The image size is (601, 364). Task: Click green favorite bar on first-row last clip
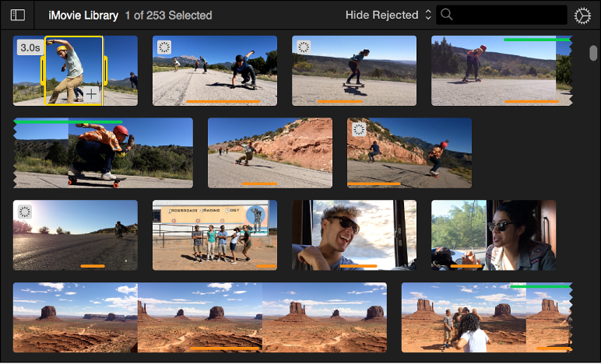pyautogui.click(x=536, y=40)
